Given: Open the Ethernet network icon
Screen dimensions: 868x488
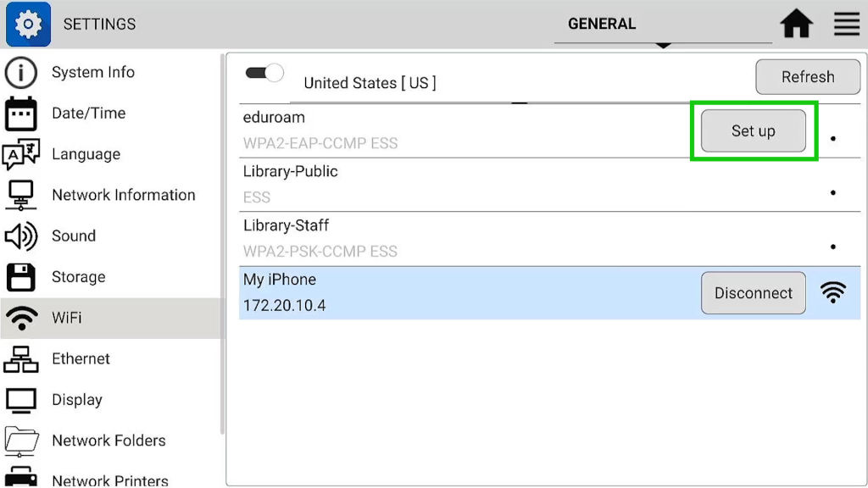Looking at the screenshot, I should pos(21,359).
